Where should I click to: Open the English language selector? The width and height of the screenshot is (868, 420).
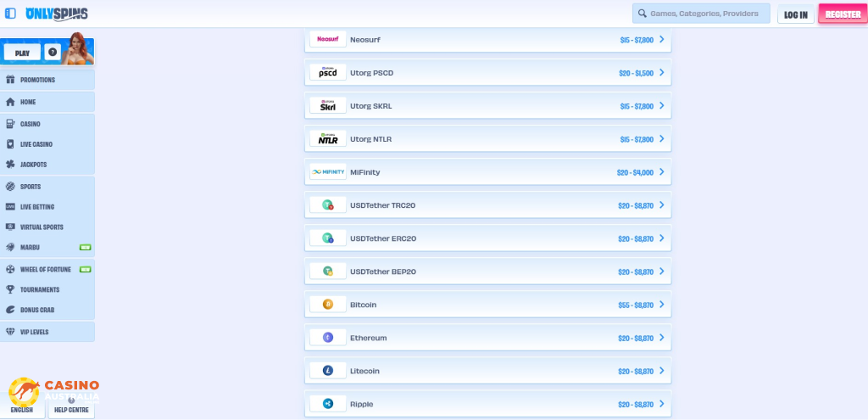(x=22, y=410)
